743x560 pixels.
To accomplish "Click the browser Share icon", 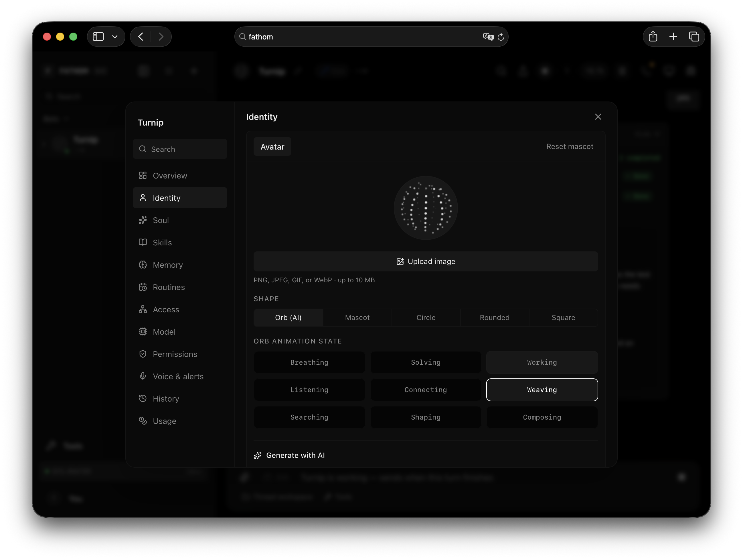I will [x=653, y=36].
